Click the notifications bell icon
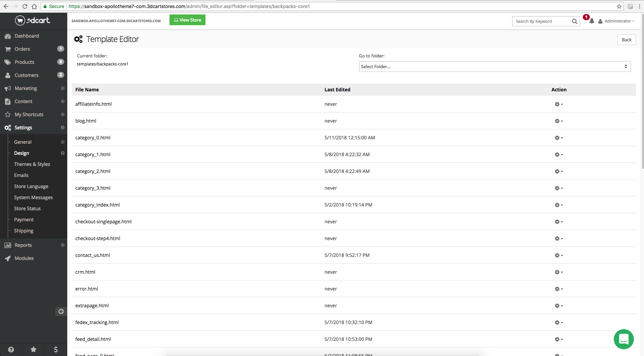Image resolution: width=644 pixels, height=356 pixels. [592, 21]
